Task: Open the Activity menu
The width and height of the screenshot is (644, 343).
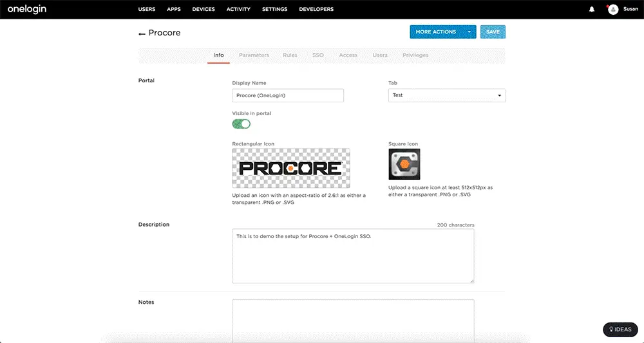Action: tap(238, 9)
